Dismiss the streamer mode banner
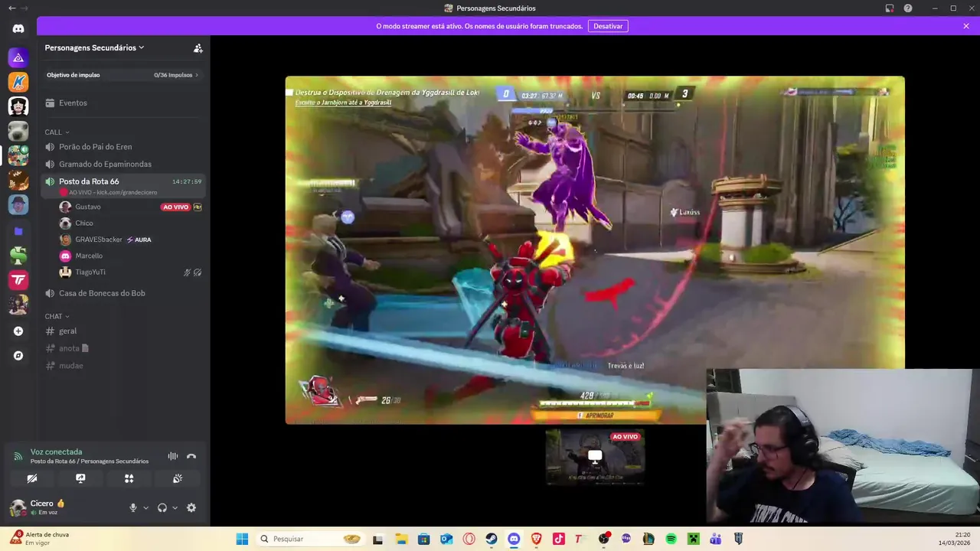 (x=966, y=26)
